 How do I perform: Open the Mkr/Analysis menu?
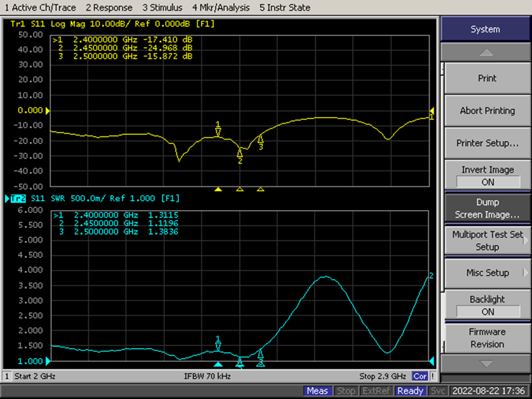click(x=221, y=8)
